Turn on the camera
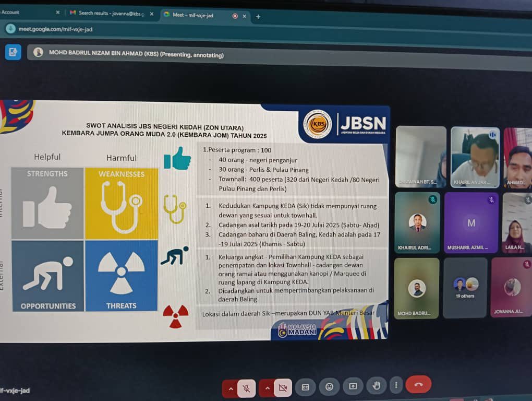The height and width of the screenshot is (401, 532). pyautogui.click(x=283, y=387)
